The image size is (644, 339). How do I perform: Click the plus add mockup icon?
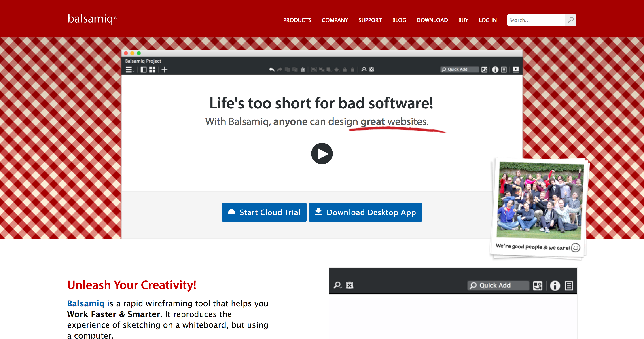[x=164, y=70]
